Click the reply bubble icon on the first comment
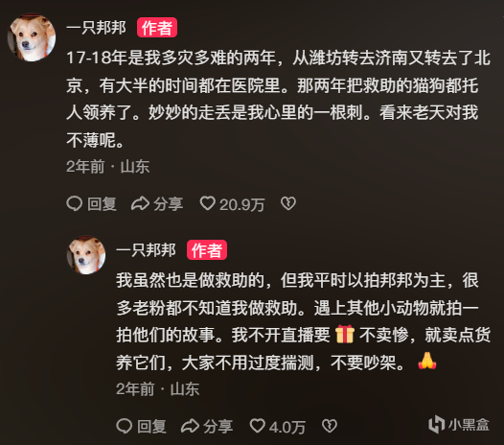 click(75, 203)
